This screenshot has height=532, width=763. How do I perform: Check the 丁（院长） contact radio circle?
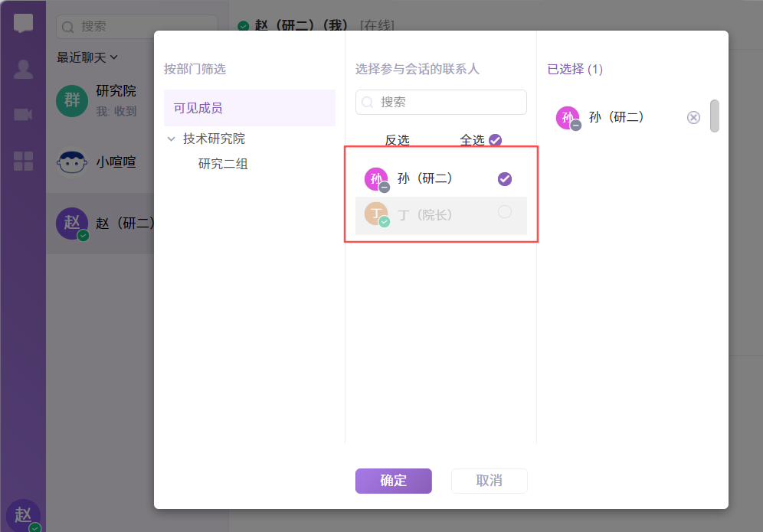coord(504,212)
